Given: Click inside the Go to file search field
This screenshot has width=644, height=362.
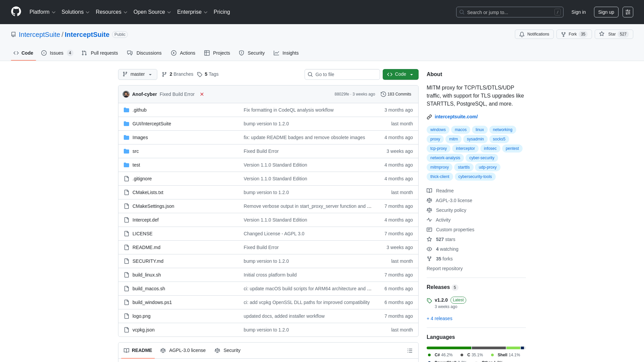Looking at the screenshot, I should [342, 74].
